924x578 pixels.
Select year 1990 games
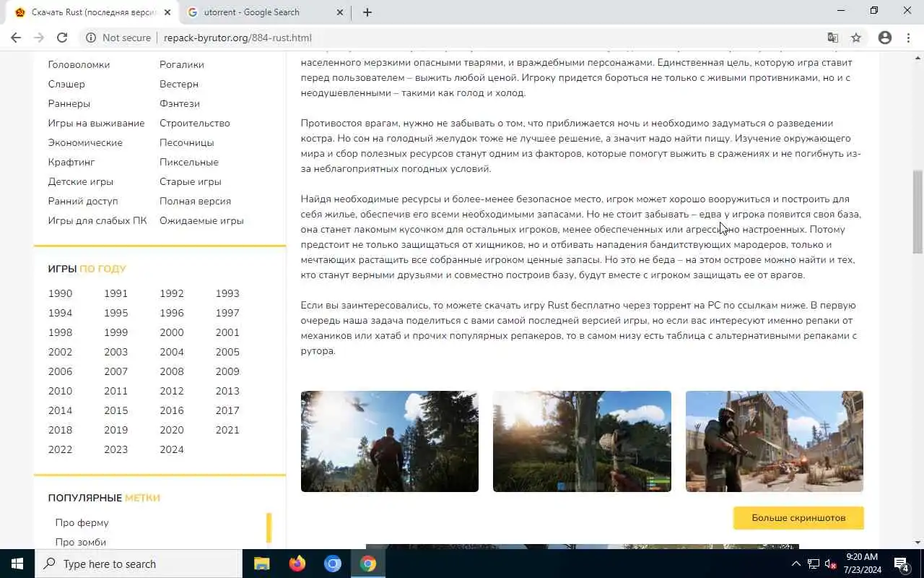point(60,293)
